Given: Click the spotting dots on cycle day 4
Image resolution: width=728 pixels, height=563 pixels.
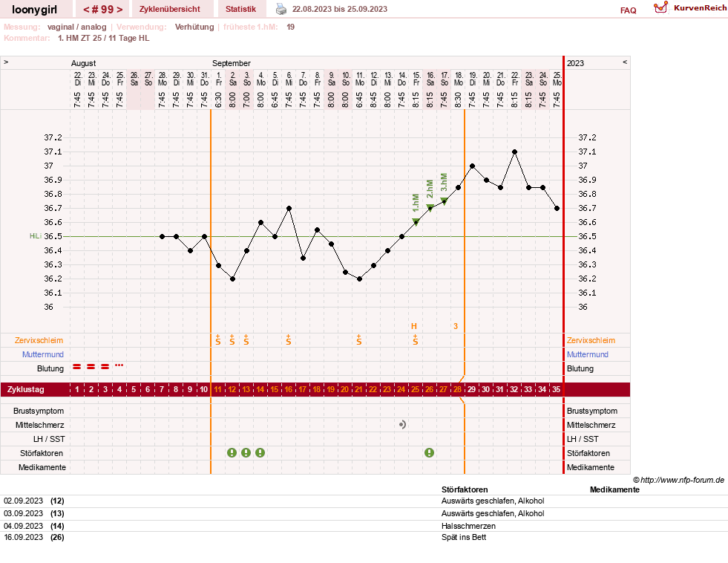Looking at the screenshot, I should tap(119, 365).
